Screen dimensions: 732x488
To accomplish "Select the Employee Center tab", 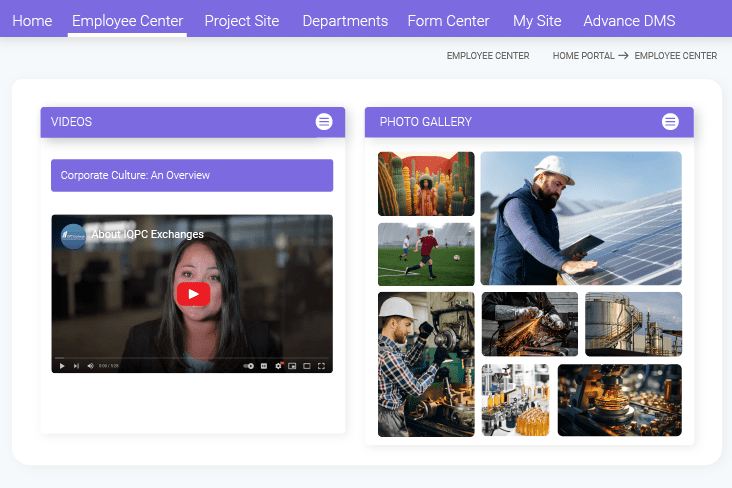I will [127, 21].
